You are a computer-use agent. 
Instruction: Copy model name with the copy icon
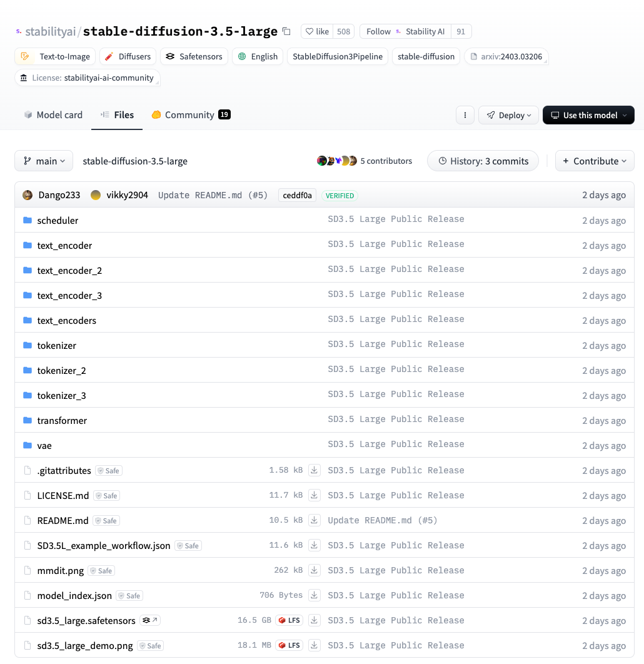pos(286,31)
